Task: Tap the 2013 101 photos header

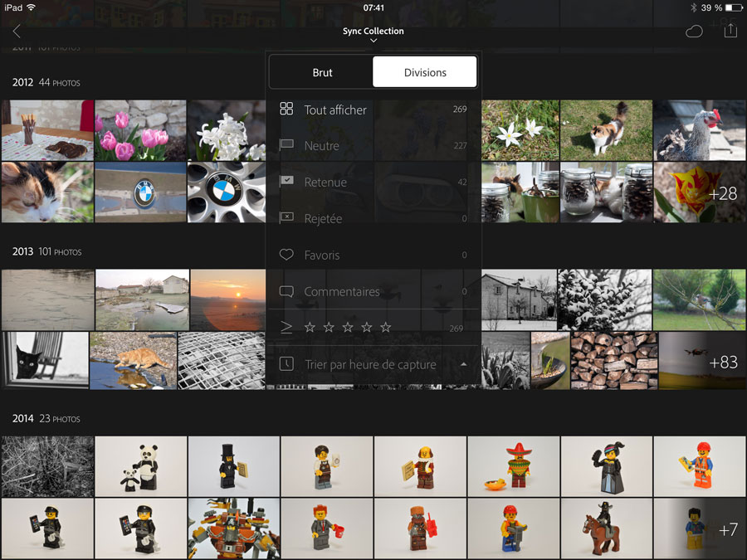Action: click(x=46, y=251)
